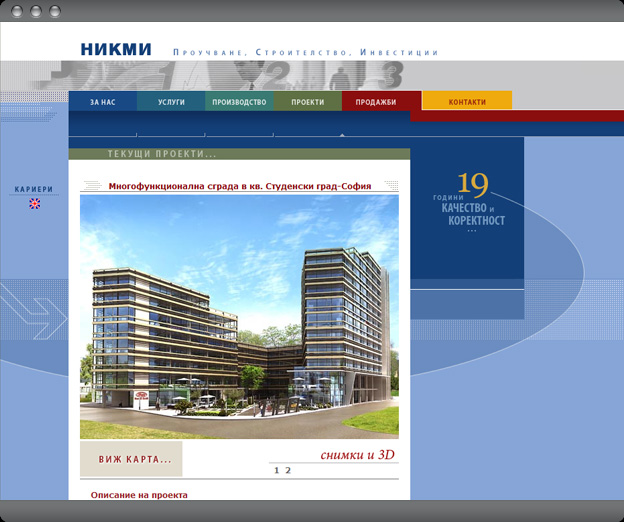Click the снимки и 3D heading
The image size is (624, 522).
tap(357, 455)
